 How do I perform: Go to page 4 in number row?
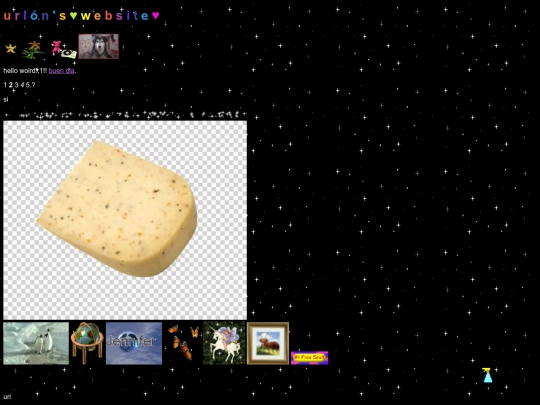[x=22, y=85]
